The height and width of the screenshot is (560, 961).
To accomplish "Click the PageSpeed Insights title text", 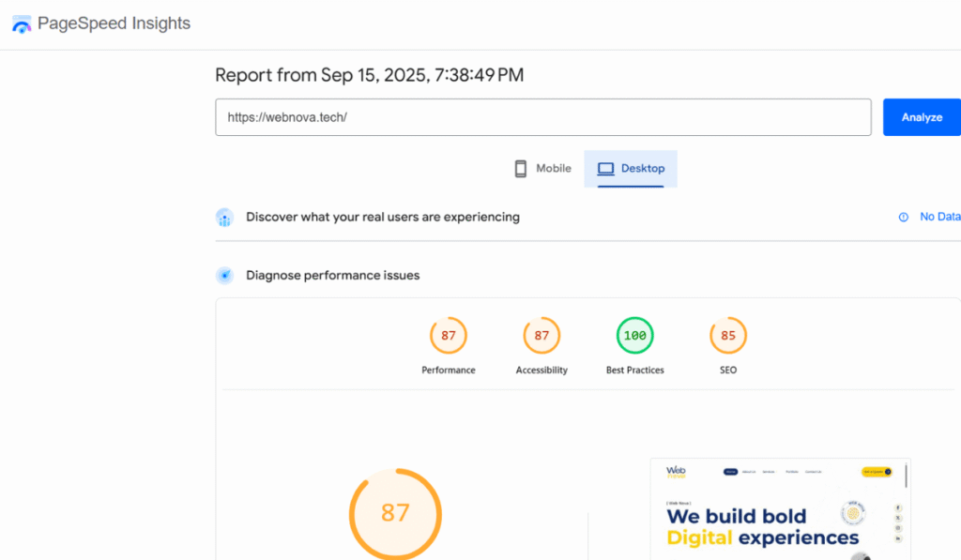I will (x=114, y=23).
